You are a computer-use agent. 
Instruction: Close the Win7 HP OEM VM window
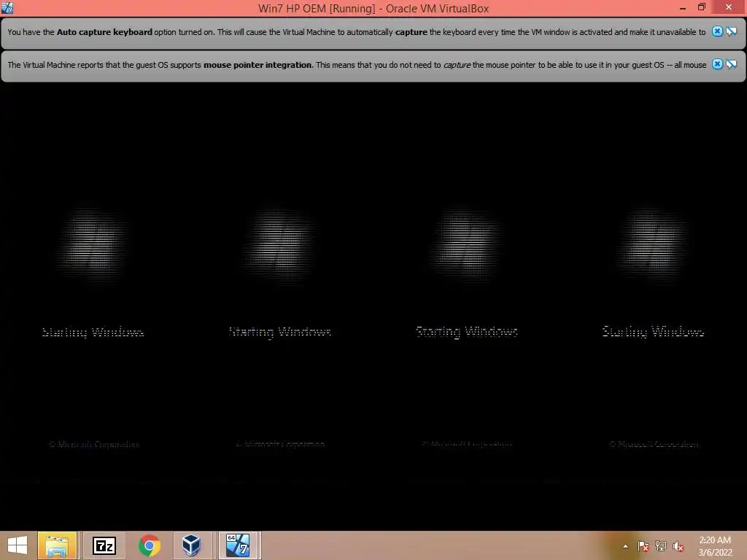[x=729, y=7]
